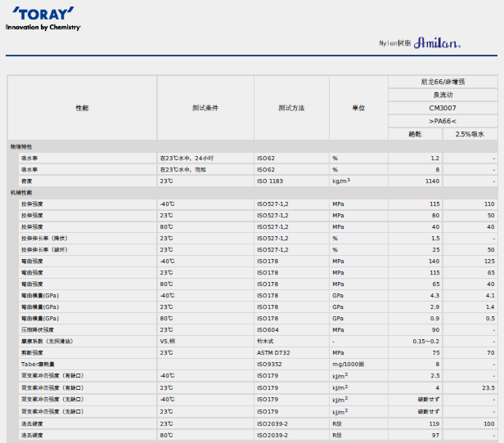Click the 压缩降伏强度 row label
The image size is (504, 443).
(38, 329)
